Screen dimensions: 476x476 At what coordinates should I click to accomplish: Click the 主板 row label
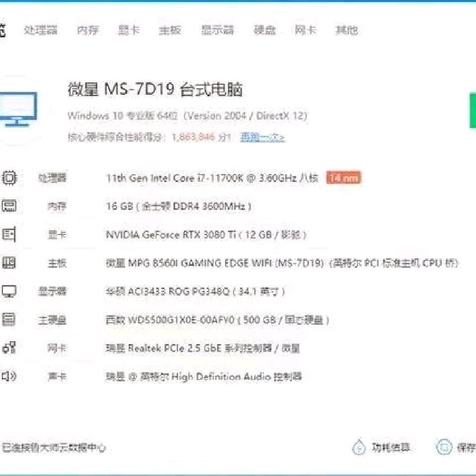click(x=57, y=263)
